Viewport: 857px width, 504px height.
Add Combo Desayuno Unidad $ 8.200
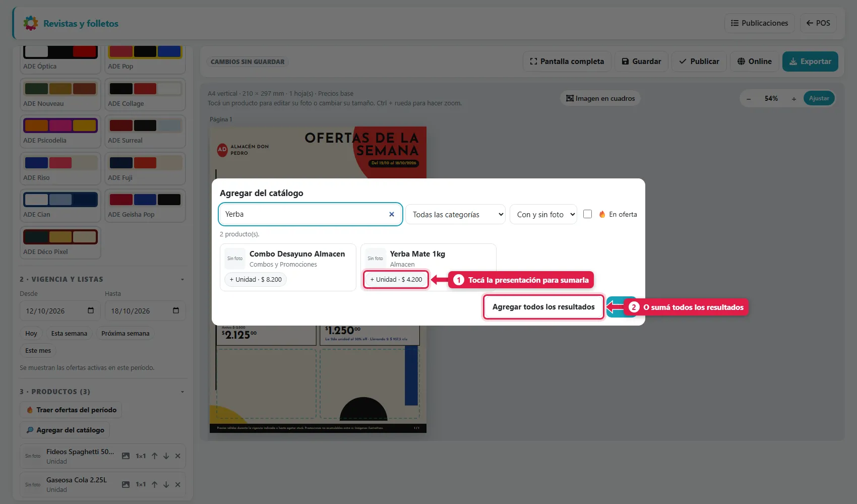click(x=256, y=279)
